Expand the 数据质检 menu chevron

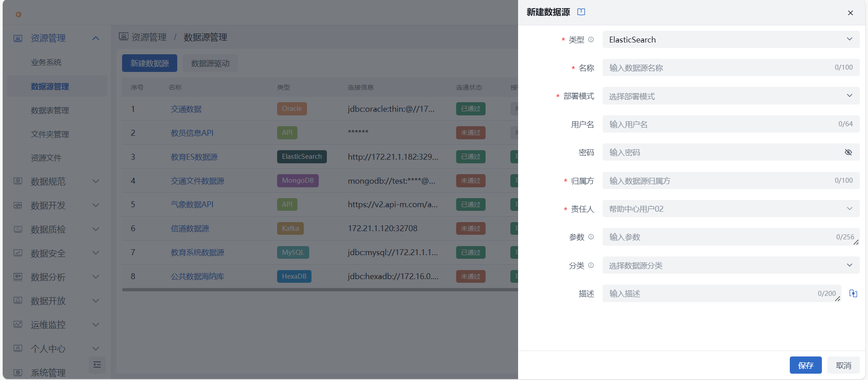click(96, 229)
